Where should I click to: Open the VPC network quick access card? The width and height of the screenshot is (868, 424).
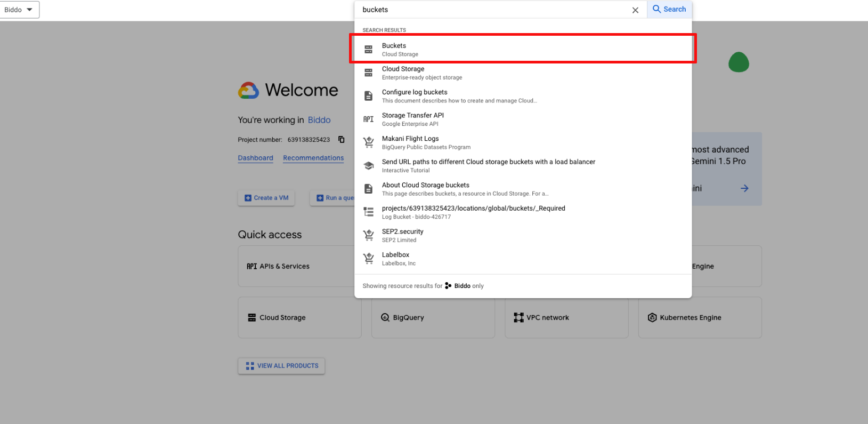pos(566,317)
